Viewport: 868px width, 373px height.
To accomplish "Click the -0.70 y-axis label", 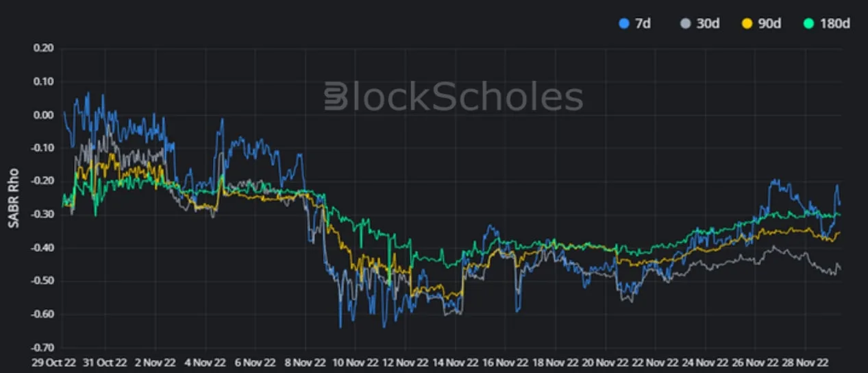I will [42, 348].
